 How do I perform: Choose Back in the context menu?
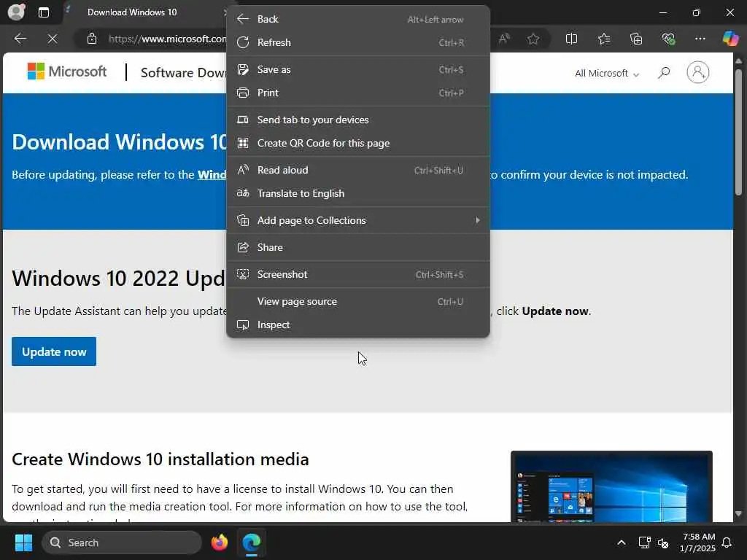coord(357,19)
